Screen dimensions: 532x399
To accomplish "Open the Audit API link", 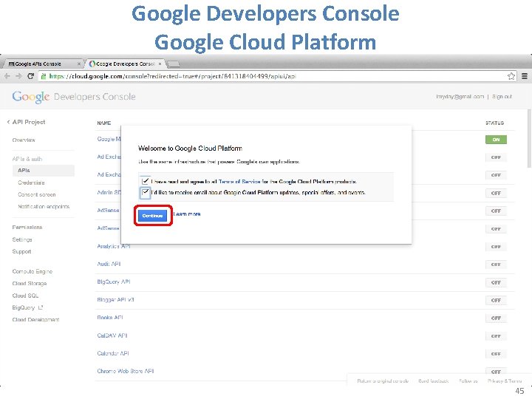I will 109,264.
